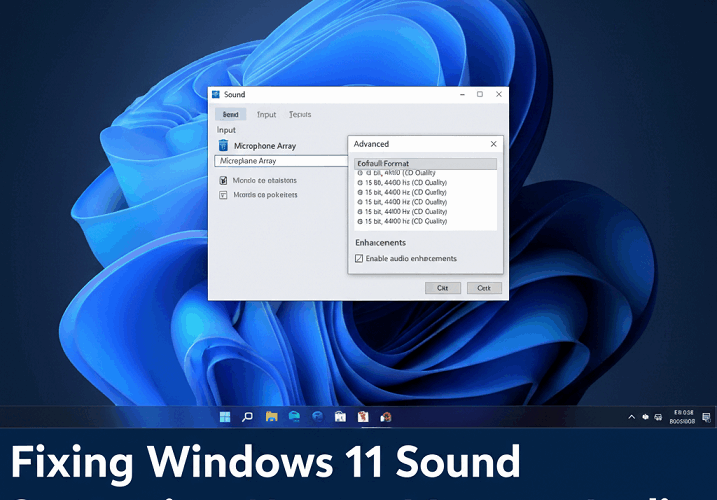Click the Microphone Array device name
This screenshot has width=717, height=500.
(265, 146)
